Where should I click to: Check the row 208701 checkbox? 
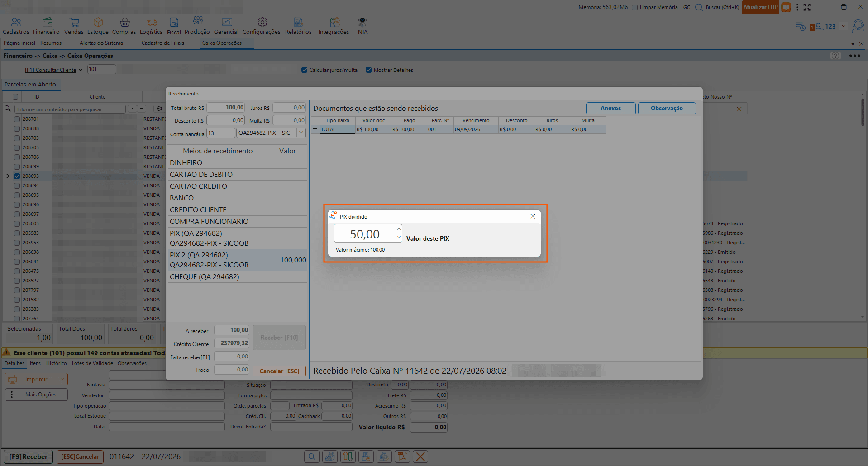tap(17, 119)
